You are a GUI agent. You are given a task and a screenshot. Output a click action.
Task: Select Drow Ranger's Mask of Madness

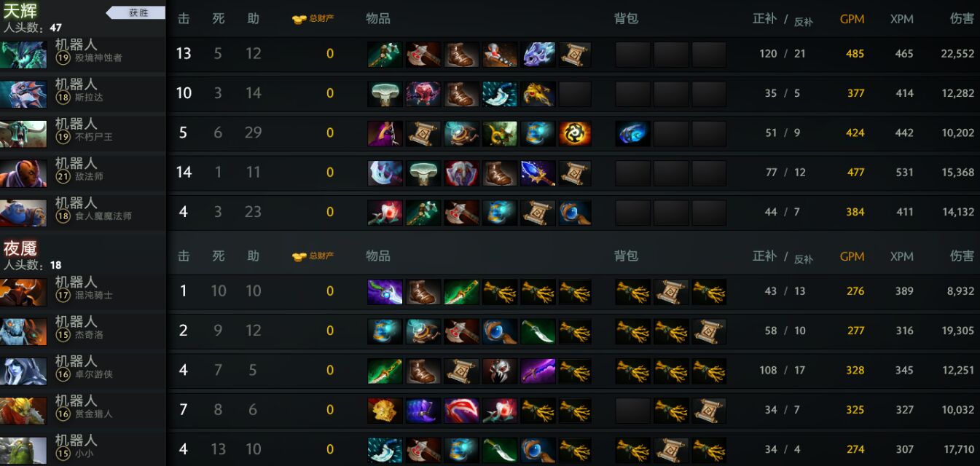click(499, 371)
